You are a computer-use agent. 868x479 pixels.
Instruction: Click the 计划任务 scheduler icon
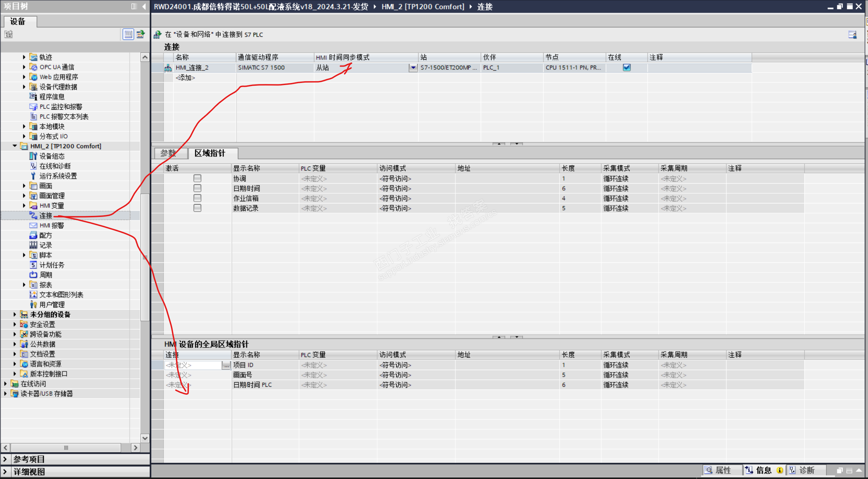click(x=33, y=265)
